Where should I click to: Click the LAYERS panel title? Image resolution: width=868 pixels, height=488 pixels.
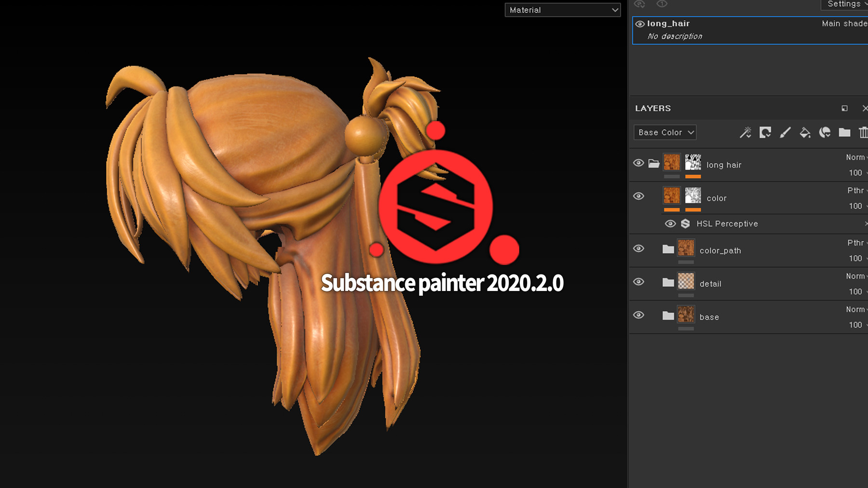click(653, 108)
